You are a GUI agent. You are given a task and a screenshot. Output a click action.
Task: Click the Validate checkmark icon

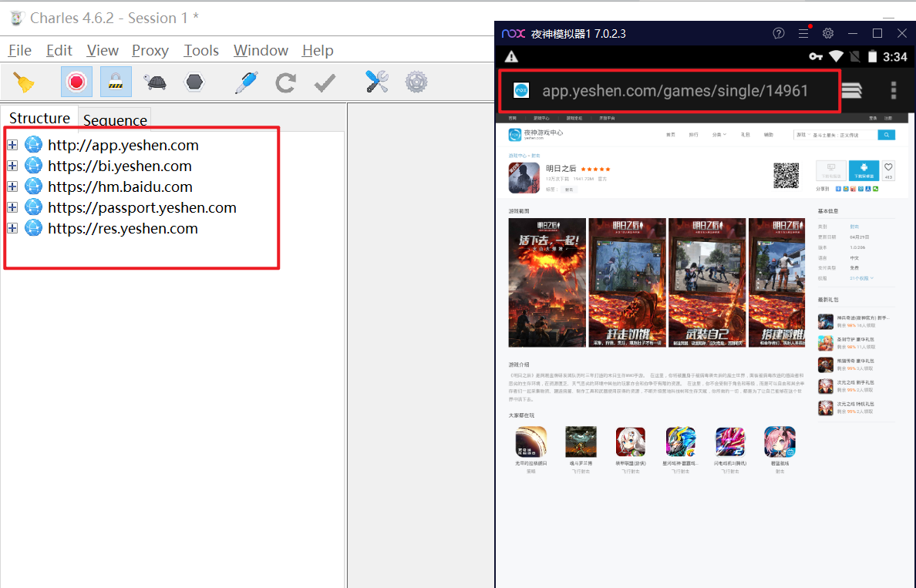tap(325, 82)
